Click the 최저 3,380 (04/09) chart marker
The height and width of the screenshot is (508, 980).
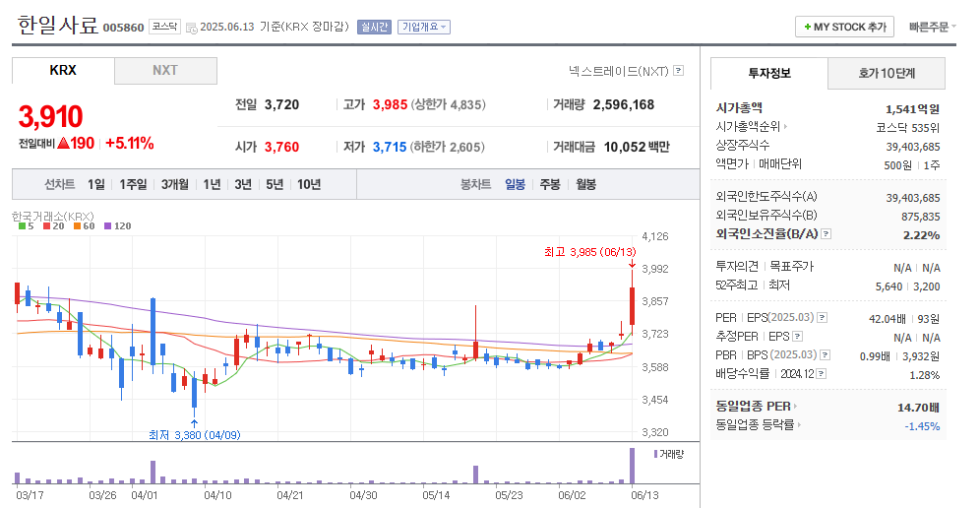(x=195, y=435)
